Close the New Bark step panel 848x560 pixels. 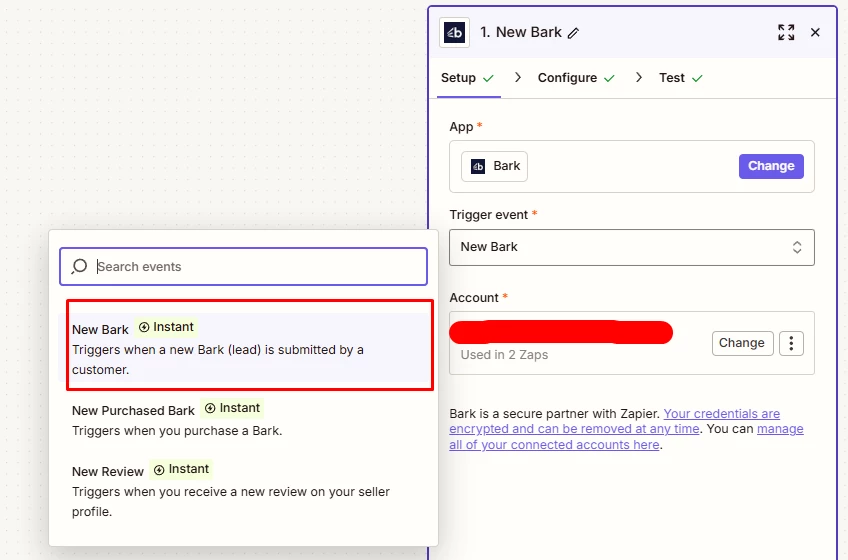tap(815, 32)
